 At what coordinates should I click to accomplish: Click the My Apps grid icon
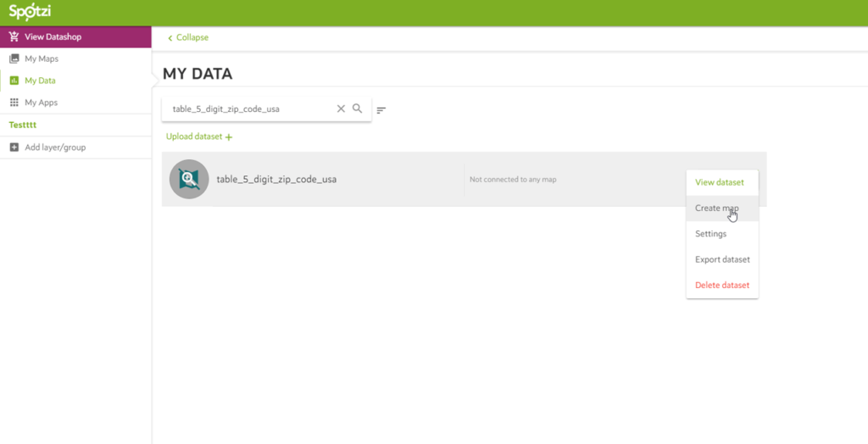tap(14, 103)
